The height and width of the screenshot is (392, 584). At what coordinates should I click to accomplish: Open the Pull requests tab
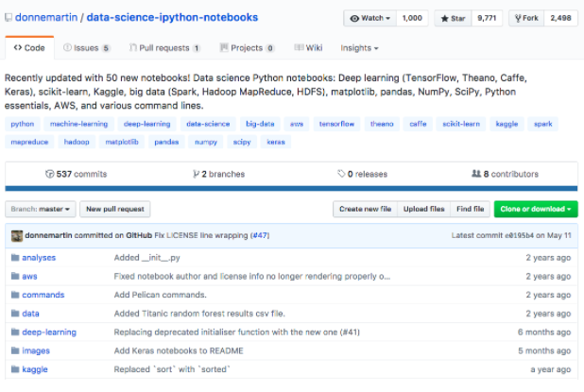coord(164,48)
